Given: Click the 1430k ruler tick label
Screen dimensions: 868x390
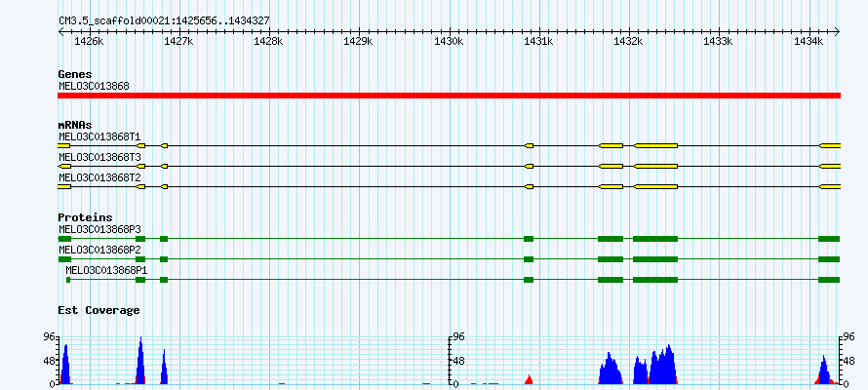Looking at the screenshot, I should point(450,42).
